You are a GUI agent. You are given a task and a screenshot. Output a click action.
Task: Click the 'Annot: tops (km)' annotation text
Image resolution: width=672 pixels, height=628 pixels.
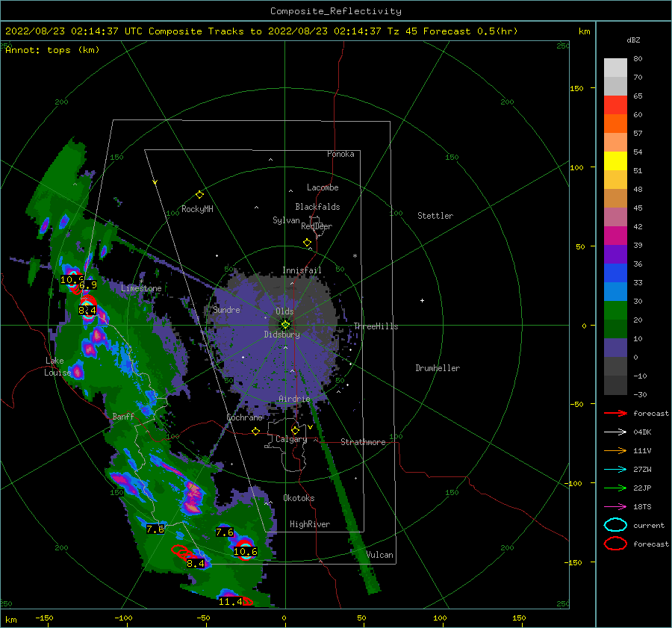tap(52, 50)
